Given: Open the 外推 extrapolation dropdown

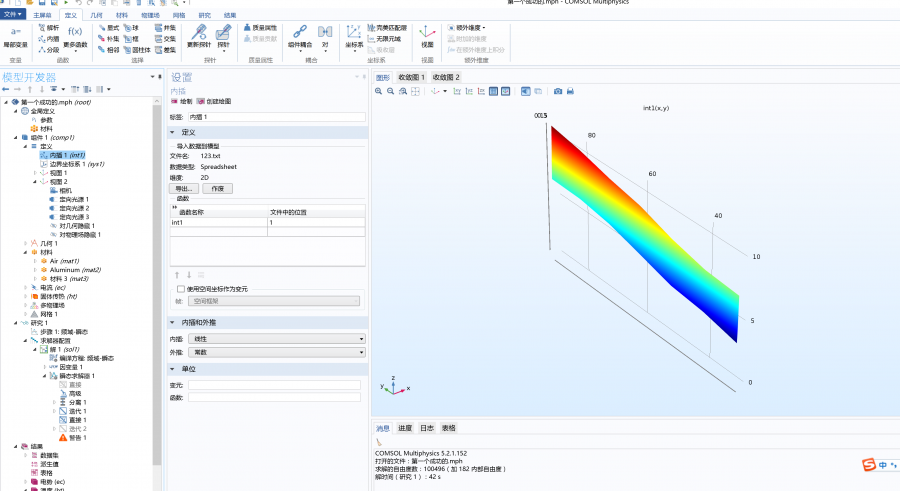Looking at the screenshot, I should 277,352.
